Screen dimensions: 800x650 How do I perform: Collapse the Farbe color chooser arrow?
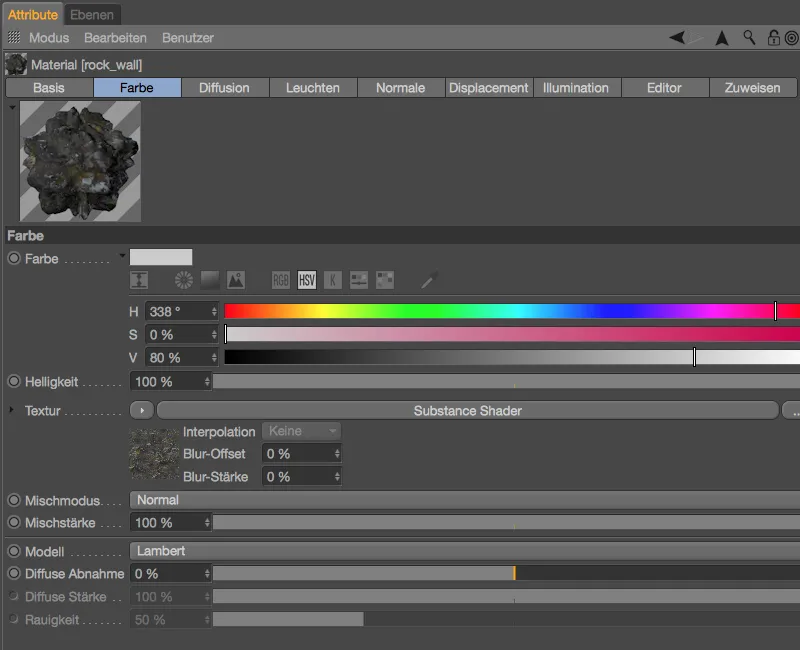[122, 255]
